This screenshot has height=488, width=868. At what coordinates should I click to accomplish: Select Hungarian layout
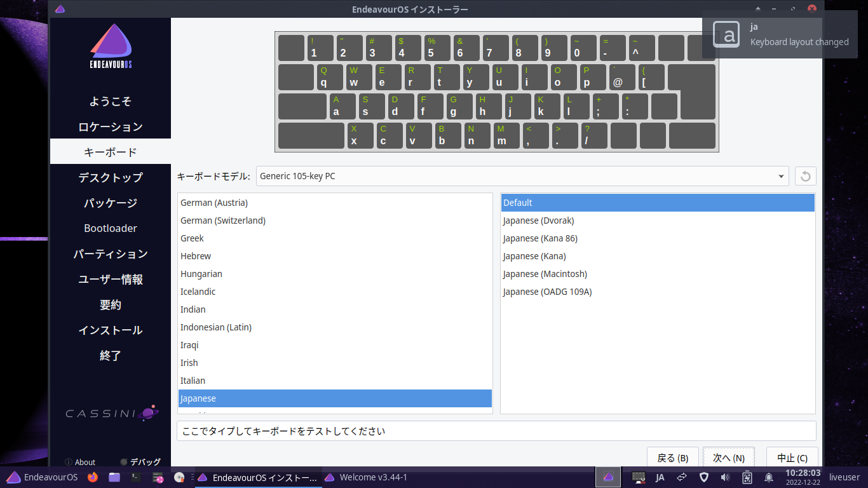335,274
